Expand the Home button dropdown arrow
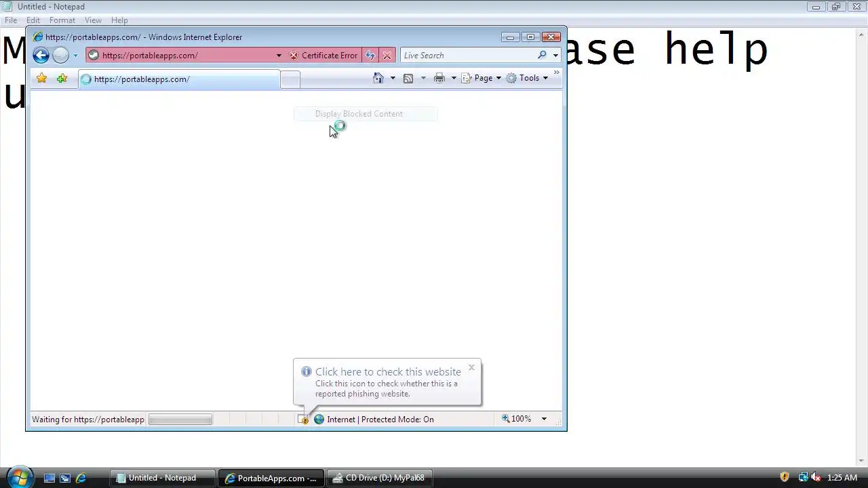Image resolution: width=868 pixels, height=488 pixels. point(392,78)
